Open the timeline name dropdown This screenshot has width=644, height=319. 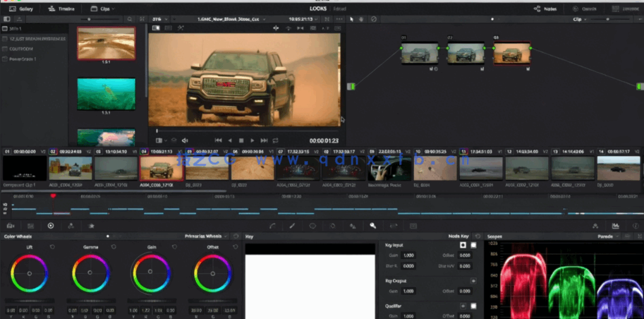231,19
